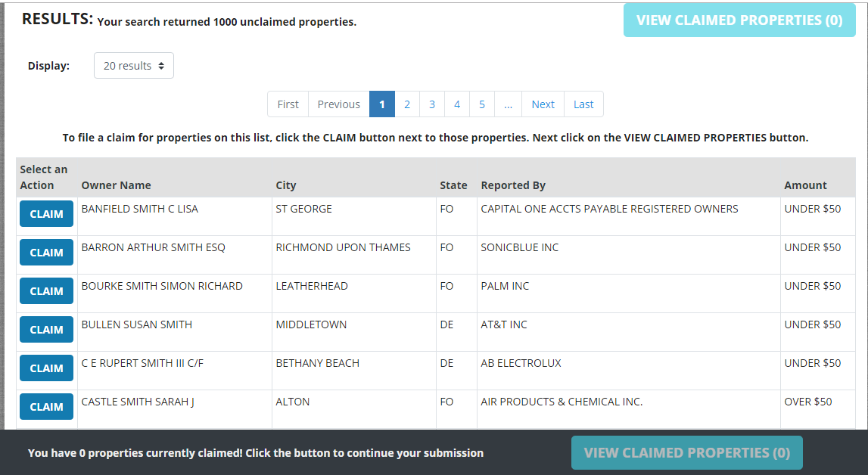Claim the BARRON ARTHUR SMITH ESQ property
The height and width of the screenshot is (475, 868).
[45, 252]
